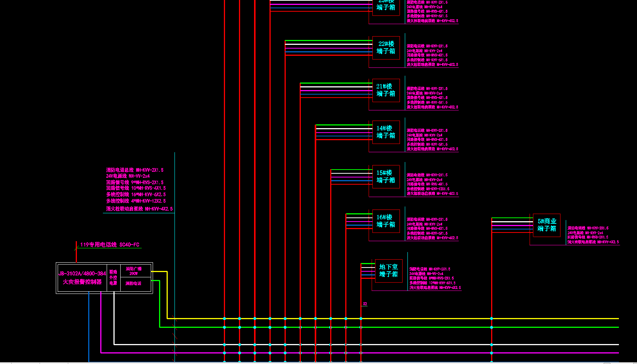This screenshot has width=637, height=364.
Task: Select 16#楼 多线控制线 NH-KVV-6X1.5 note
Action: coord(427,233)
